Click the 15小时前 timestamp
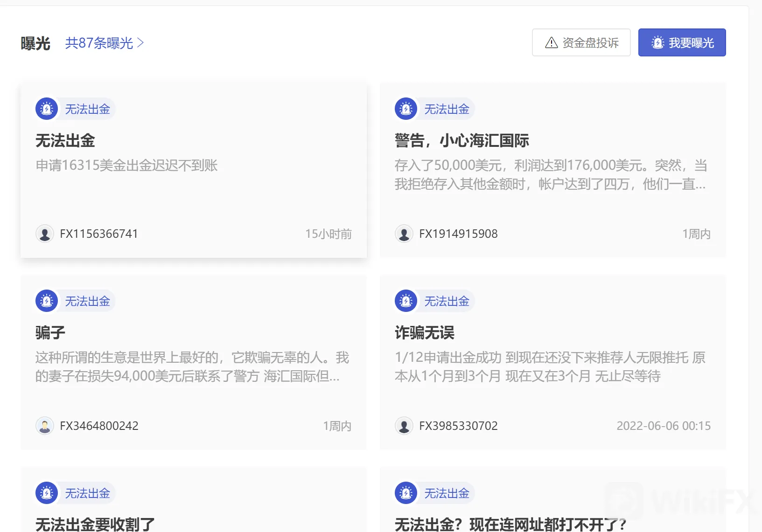Image resolution: width=762 pixels, height=532 pixels. 329,234
